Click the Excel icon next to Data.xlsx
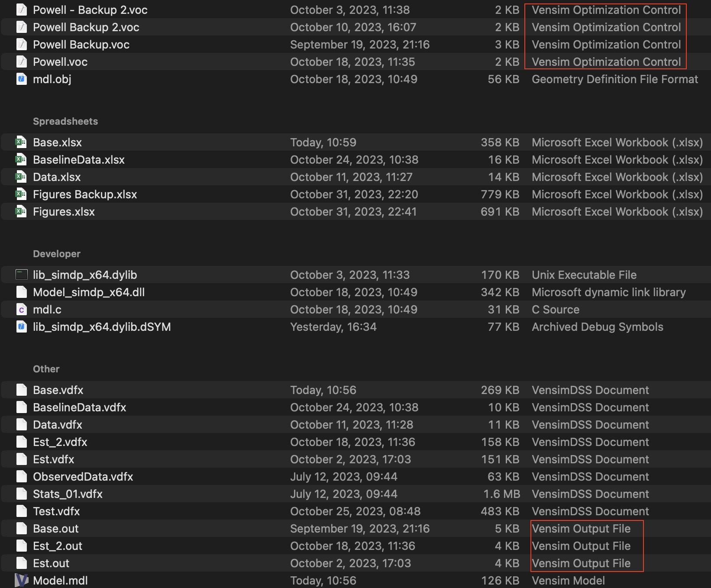 [x=21, y=177]
